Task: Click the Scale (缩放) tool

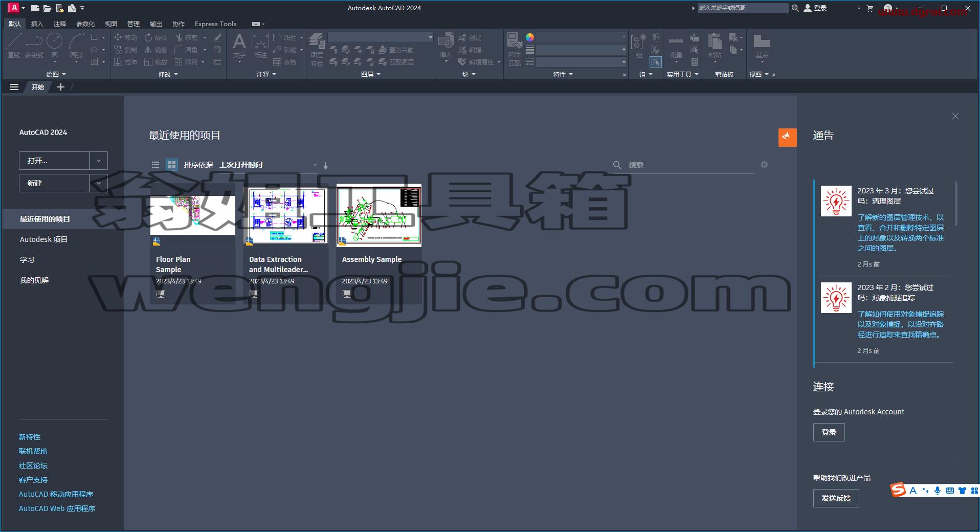Action: point(155,62)
